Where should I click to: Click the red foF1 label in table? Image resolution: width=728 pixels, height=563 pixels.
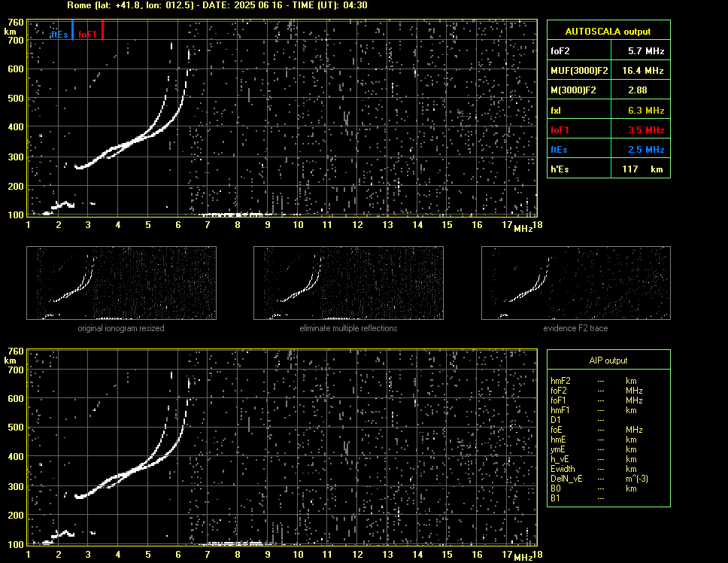pyautogui.click(x=560, y=130)
